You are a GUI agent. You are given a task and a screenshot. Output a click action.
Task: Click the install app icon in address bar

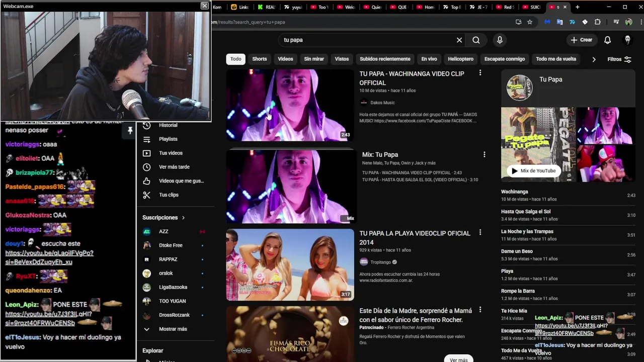pyautogui.click(x=519, y=22)
